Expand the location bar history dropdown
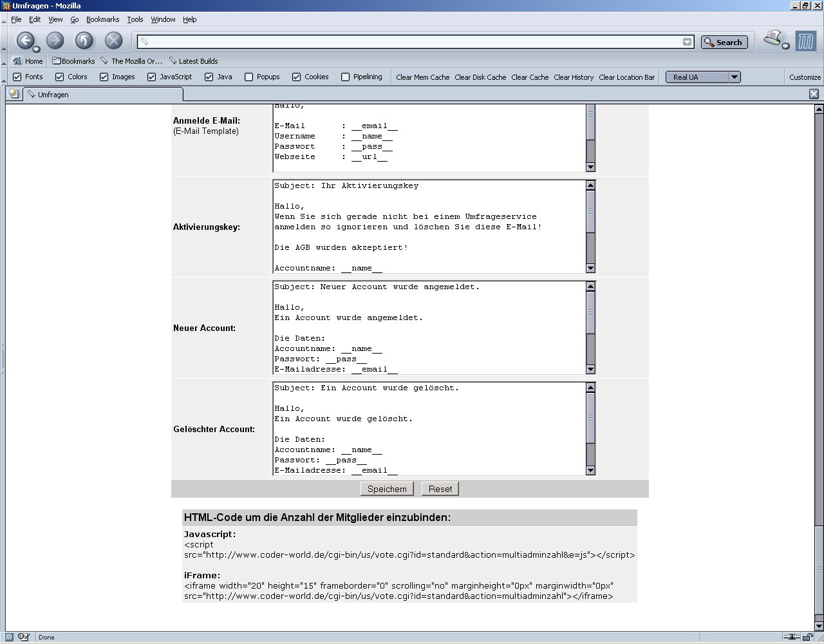Image resolution: width=824 pixels, height=644 pixels. pos(688,42)
